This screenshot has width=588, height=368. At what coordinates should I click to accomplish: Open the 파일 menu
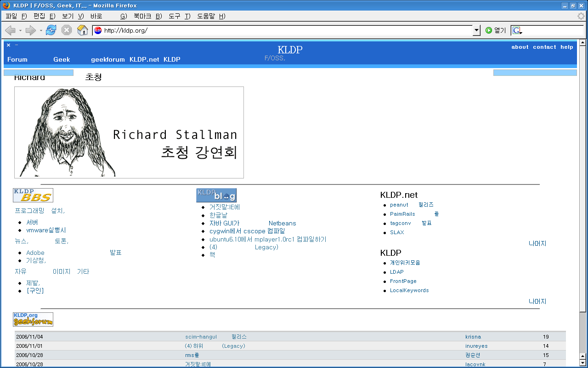pos(16,16)
